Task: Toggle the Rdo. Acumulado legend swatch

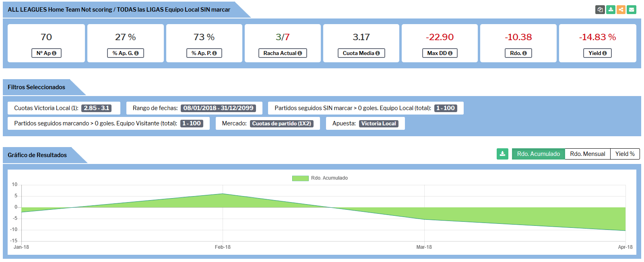Action: [300, 178]
